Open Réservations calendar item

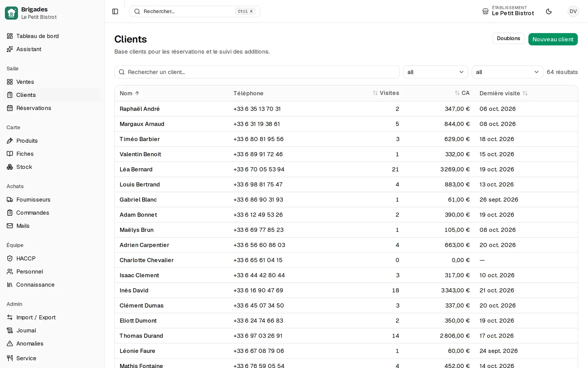click(x=52, y=108)
